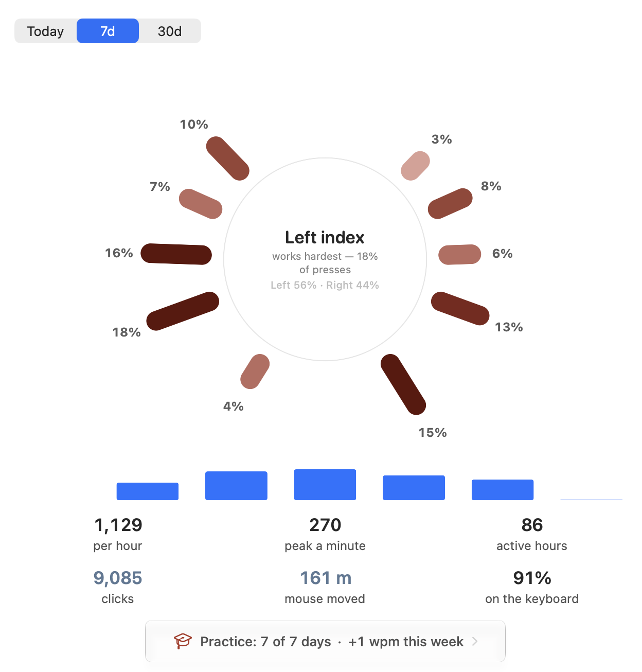Switch to the Today time range
The height and width of the screenshot is (672, 642).
click(x=46, y=31)
